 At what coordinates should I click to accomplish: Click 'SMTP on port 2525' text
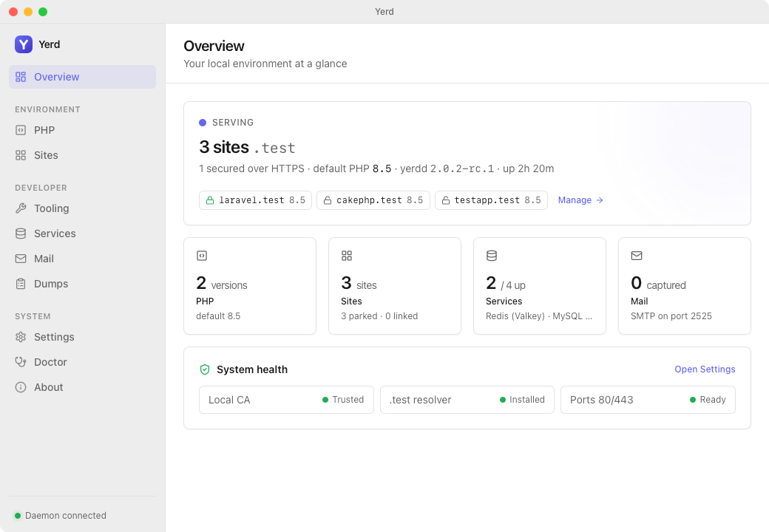[671, 316]
